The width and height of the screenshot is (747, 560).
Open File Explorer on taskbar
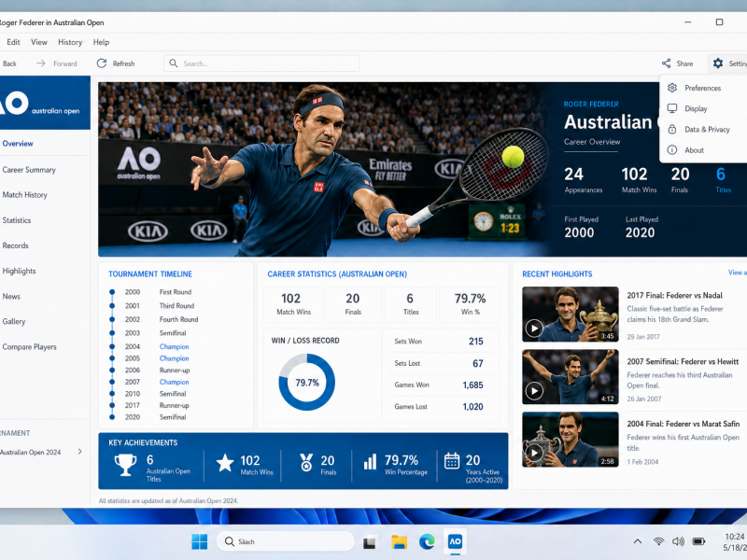(x=400, y=542)
